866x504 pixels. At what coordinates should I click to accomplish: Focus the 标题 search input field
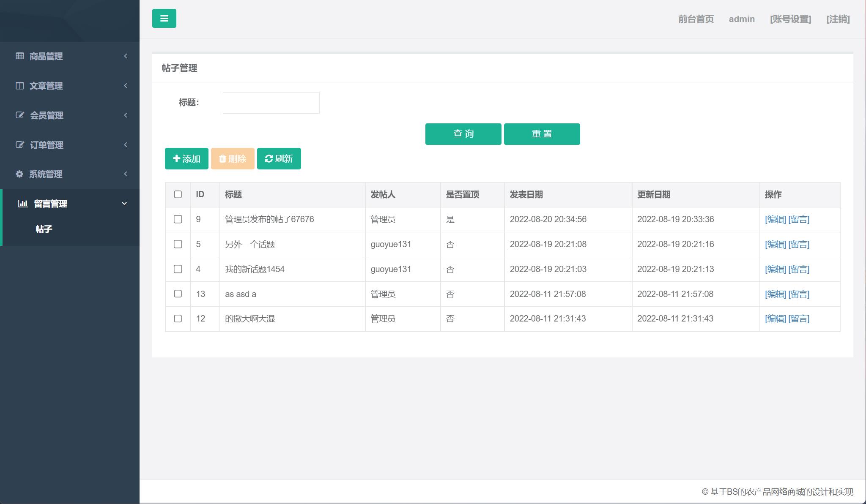(271, 103)
